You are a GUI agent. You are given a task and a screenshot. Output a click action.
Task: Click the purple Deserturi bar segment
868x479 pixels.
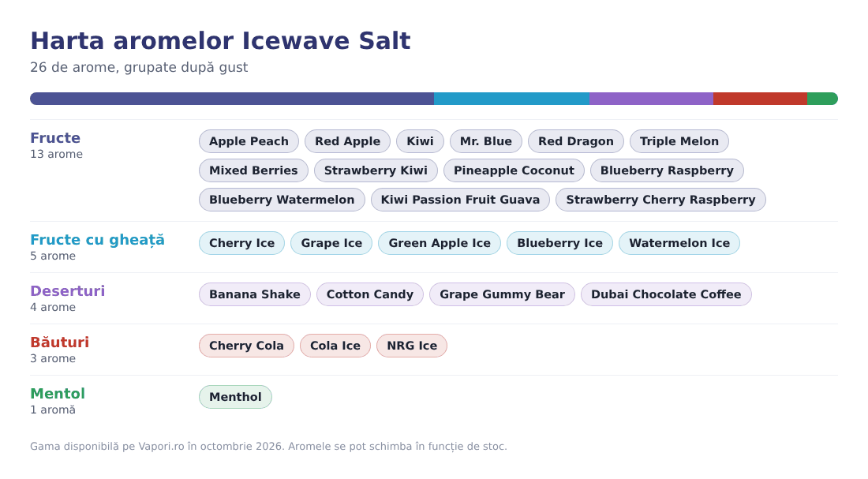tap(652, 99)
